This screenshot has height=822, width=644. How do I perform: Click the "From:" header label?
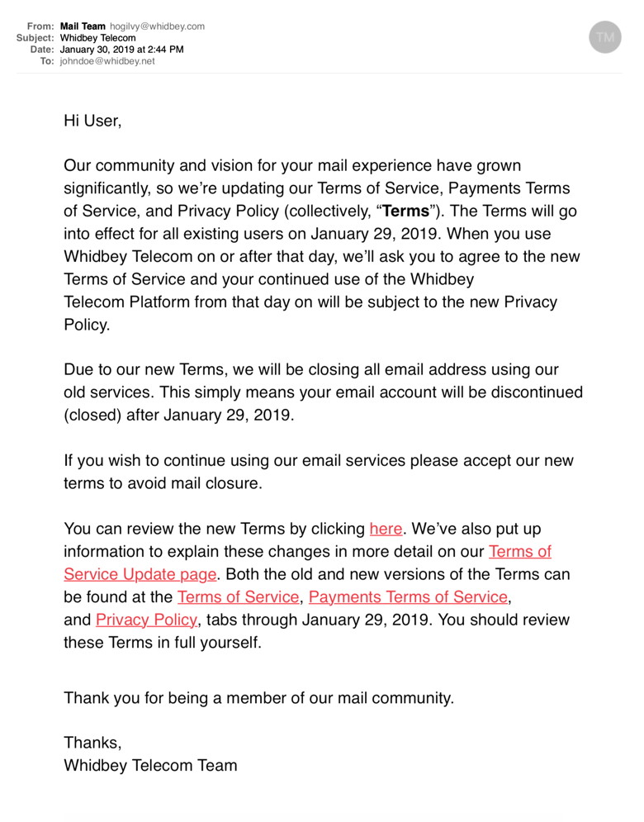click(x=41, y=26)
